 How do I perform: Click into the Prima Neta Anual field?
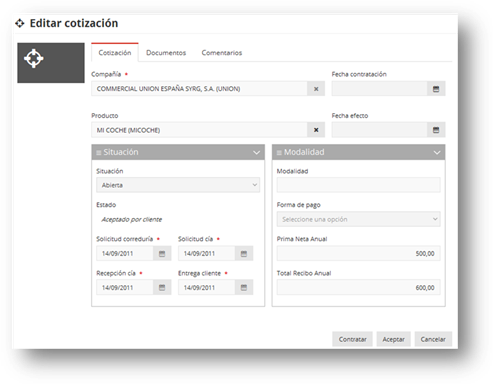(x=358, y=254)
